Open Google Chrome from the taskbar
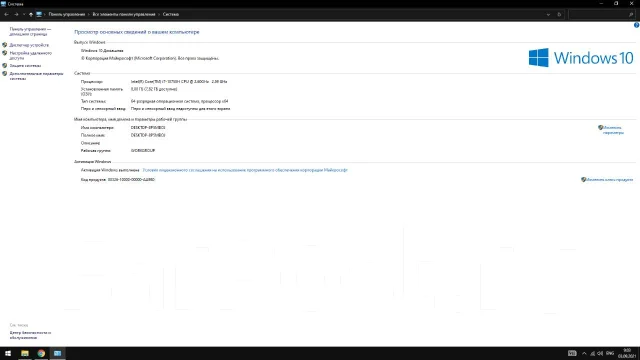Viewport: 640px width, 360px height. (41, 353)
